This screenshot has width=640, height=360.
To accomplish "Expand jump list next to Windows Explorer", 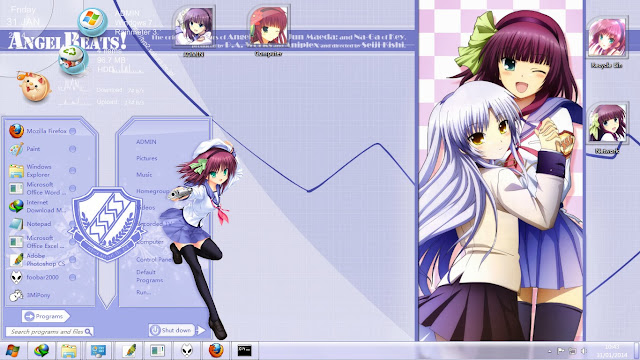I will pyautogui.click(x=73, y=170).
